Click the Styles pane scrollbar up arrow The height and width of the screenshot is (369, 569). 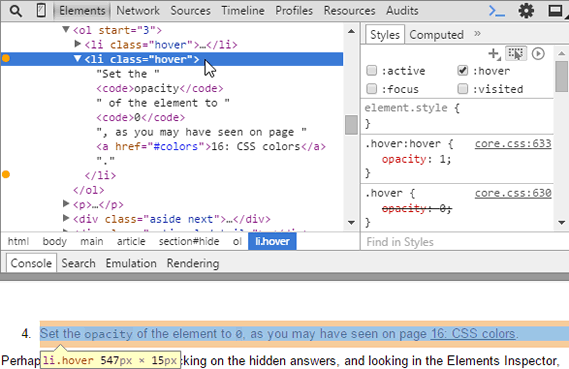[x=561, y=53]
